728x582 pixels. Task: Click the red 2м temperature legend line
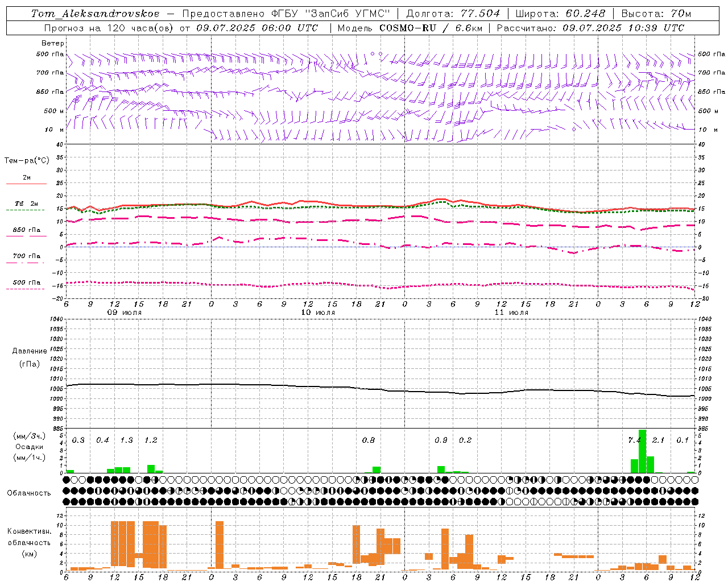[26, 184]
